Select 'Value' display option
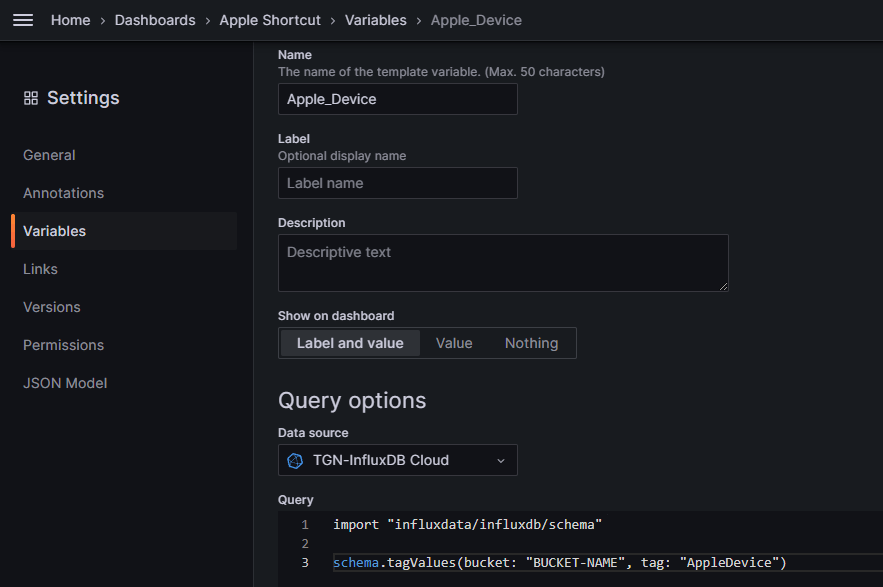 [454, 343]
